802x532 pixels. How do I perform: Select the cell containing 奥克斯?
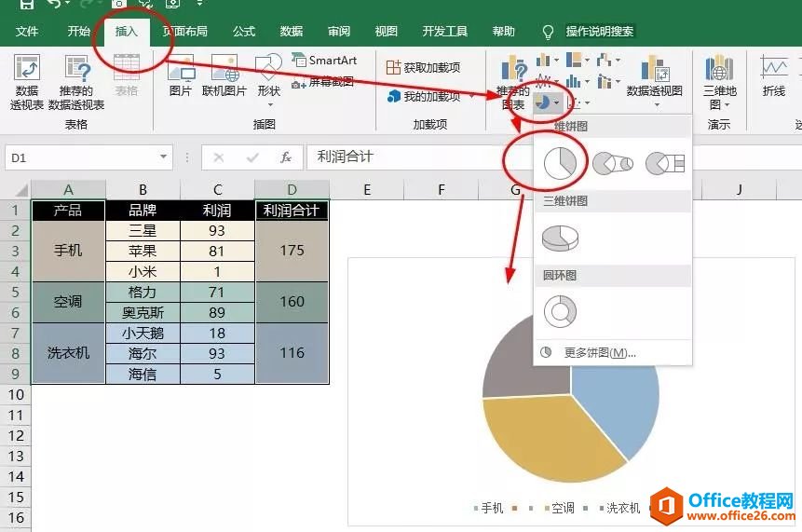pyautogui.click(x=143, y=312)
